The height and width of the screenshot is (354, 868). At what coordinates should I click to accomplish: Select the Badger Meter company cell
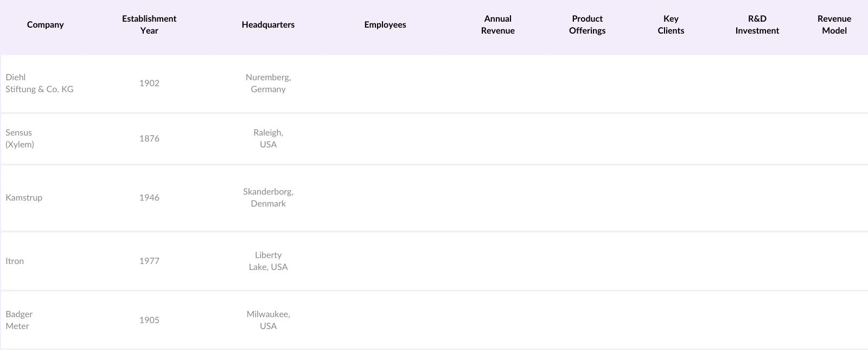pos(19,320)
